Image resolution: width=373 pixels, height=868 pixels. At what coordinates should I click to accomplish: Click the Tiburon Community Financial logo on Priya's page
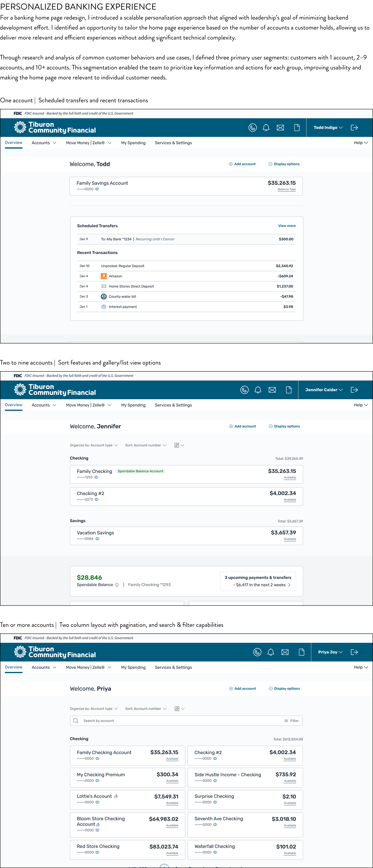pyautogui.click(x=55, y=652)
